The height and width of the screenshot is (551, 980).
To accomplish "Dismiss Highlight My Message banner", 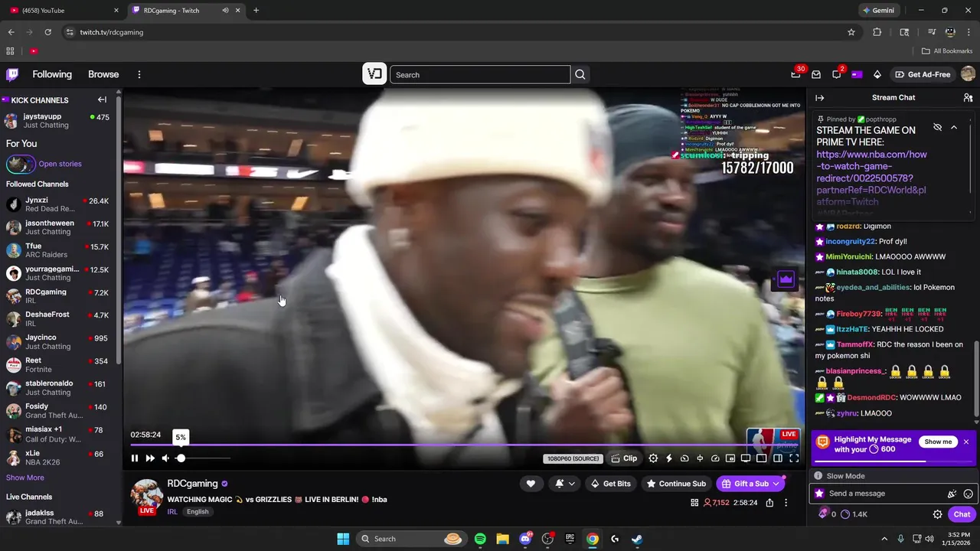I will (x=966, y=442).
